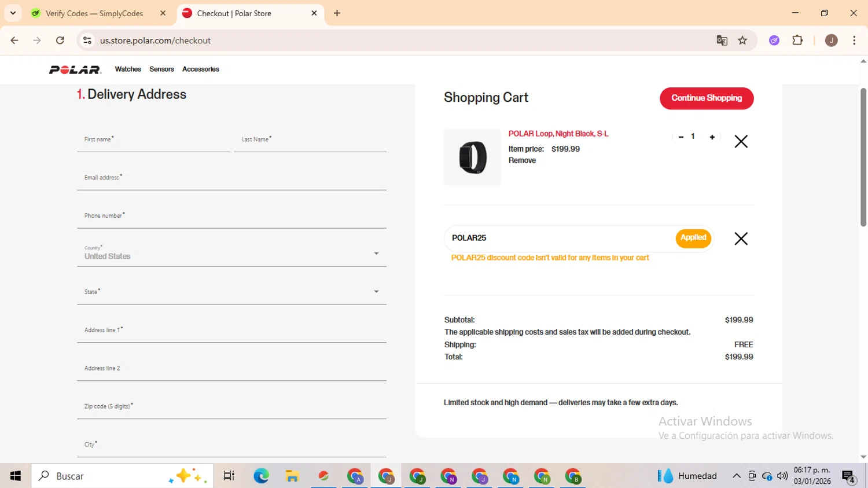Open the tab search dropdown arrow

[x=13, y=13]
